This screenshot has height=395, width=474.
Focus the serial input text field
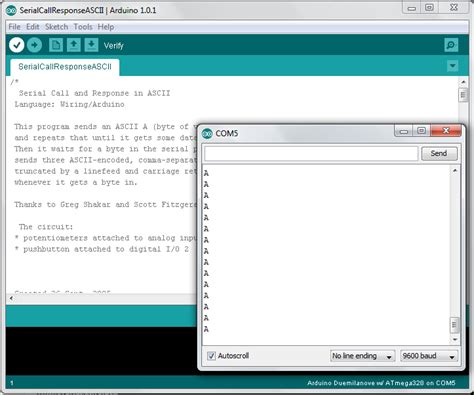[311, 153]
